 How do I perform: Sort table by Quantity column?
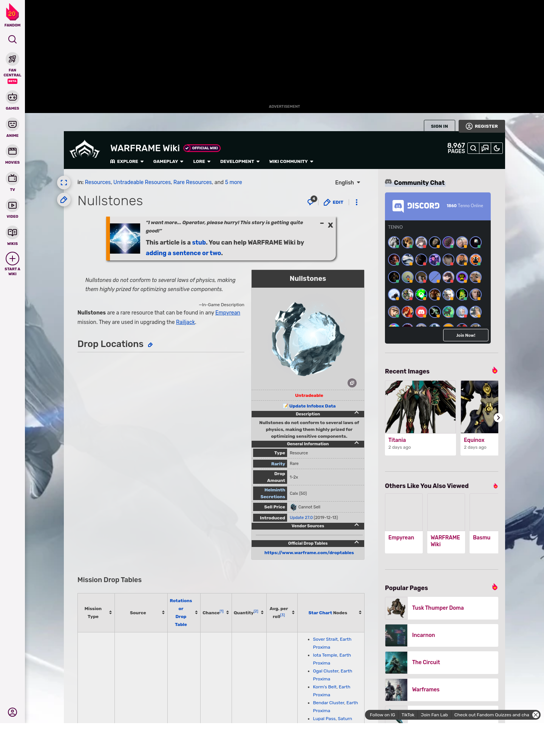(x=262, y=612)
